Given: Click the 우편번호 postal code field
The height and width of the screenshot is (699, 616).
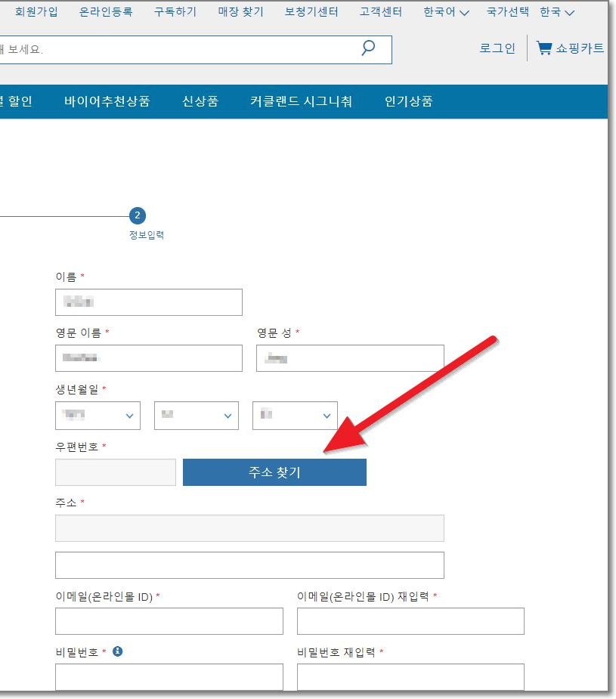Looking at the screenshot, I should click(x=116, y=472).
